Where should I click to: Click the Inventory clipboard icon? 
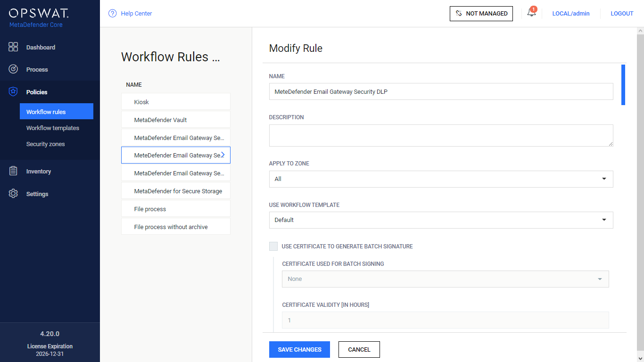(x=13, y=171)
